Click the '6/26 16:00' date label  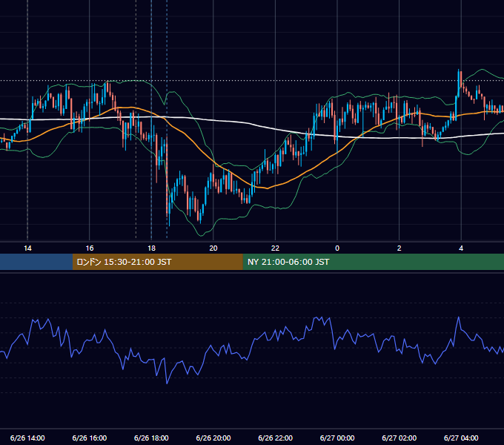(90, 438)
